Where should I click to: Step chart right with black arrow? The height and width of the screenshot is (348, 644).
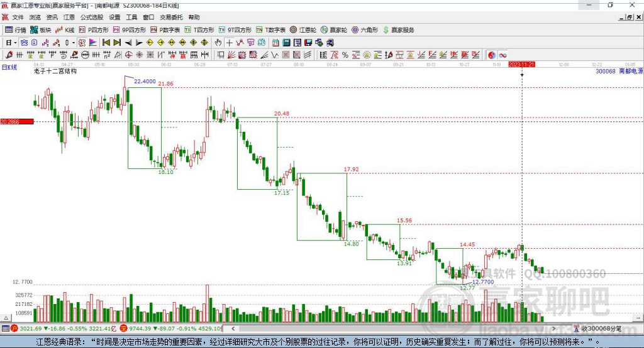click(139, 43)
